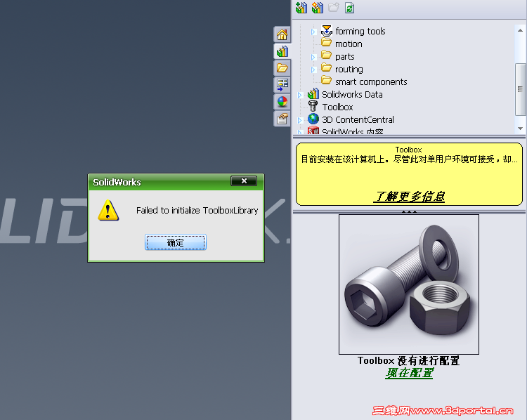Click the motion folder icon
Viewport: 527px width, 420px height.
click(x=326, y=42)
